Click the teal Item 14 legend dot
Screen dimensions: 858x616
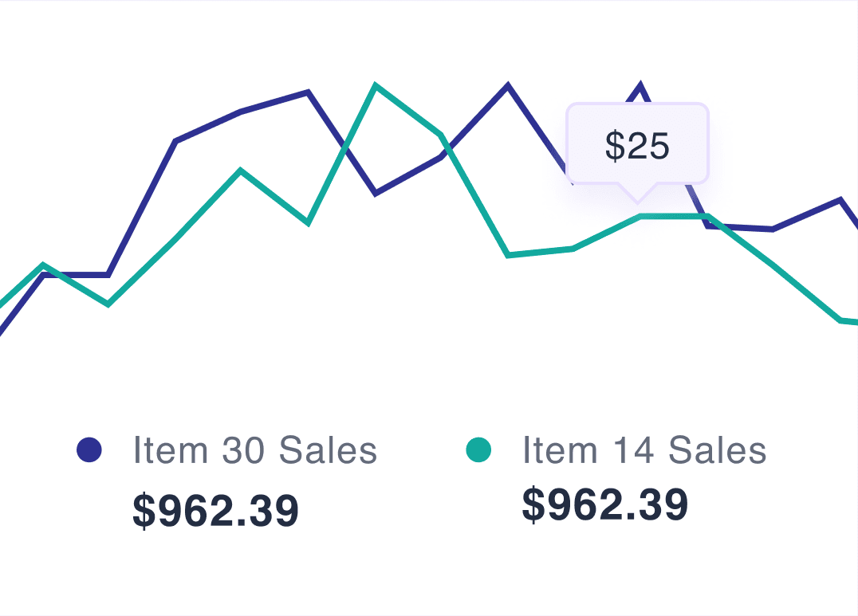click(x=478, y=450)
